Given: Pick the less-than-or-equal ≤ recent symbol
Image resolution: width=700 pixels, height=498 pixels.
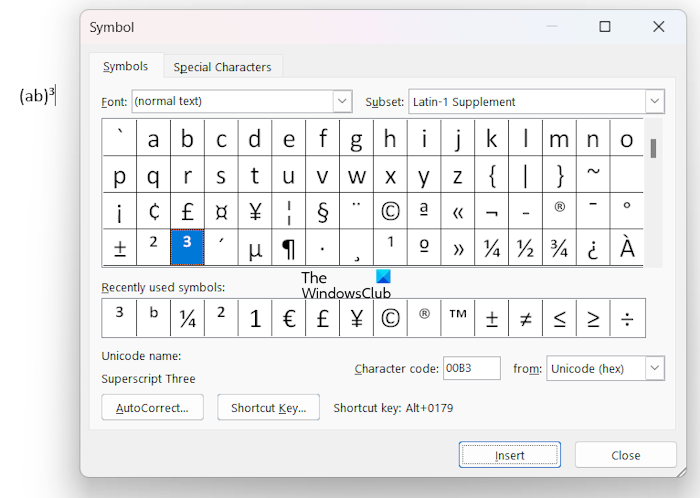Looking at the screenshot, I should pos(559,318).
